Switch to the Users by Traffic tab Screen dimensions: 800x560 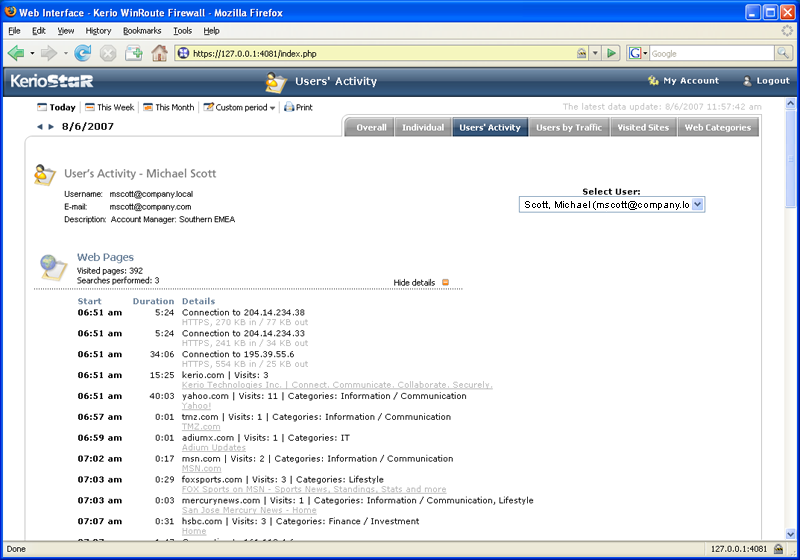(569, 128)
